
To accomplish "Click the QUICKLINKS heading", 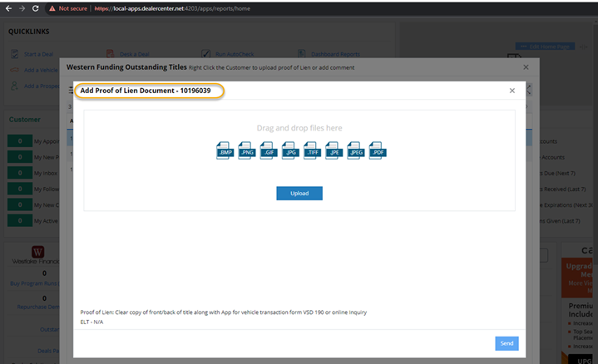I will coord(29,32).
